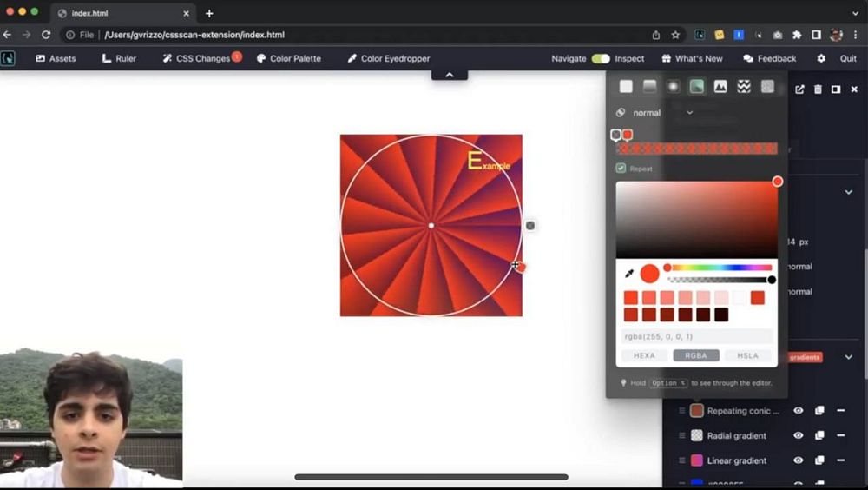Pick the last swatch in light row
This screenshot has height=490, width=868.
click(x=757, y=298)
